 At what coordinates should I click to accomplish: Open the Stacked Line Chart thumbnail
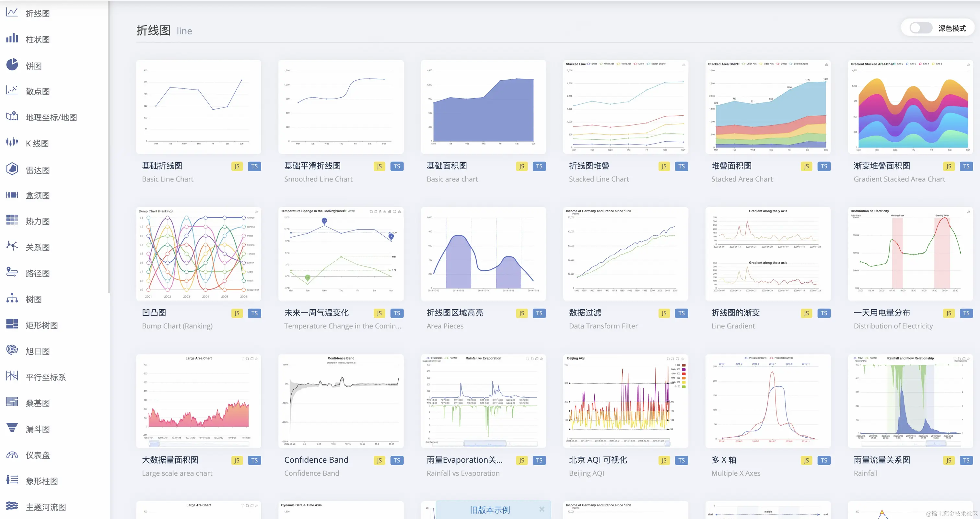(625, 107)
